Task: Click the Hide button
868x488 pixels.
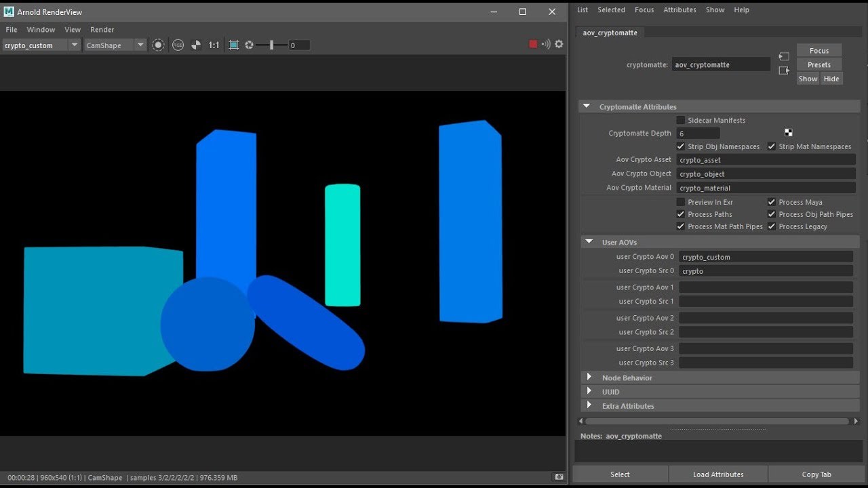Action: [831, 79]
